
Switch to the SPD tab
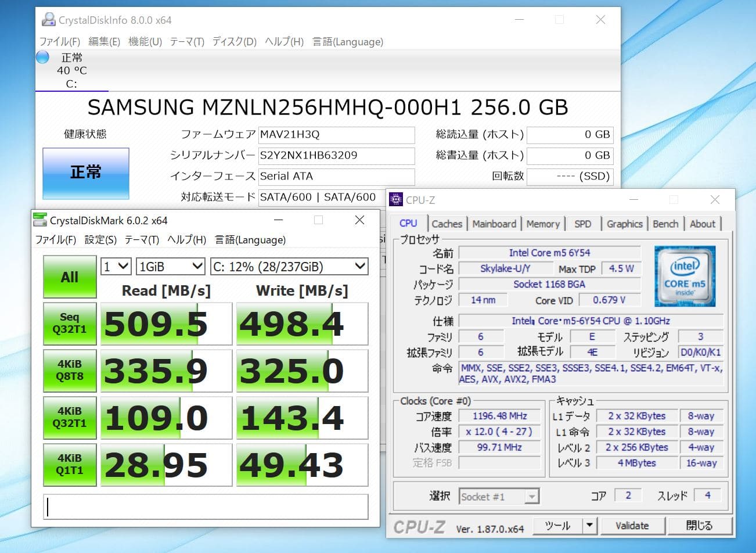(x=583, y=224)
